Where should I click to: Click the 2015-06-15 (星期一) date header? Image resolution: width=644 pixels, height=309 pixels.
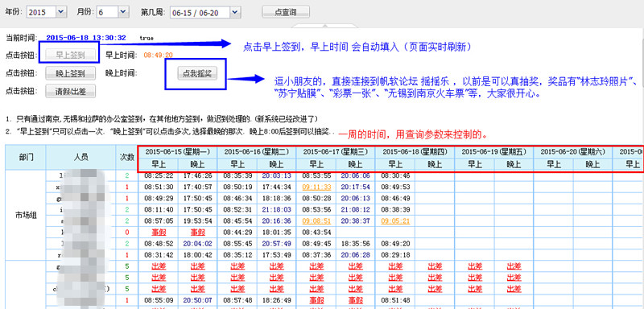(x=177, y=151)
